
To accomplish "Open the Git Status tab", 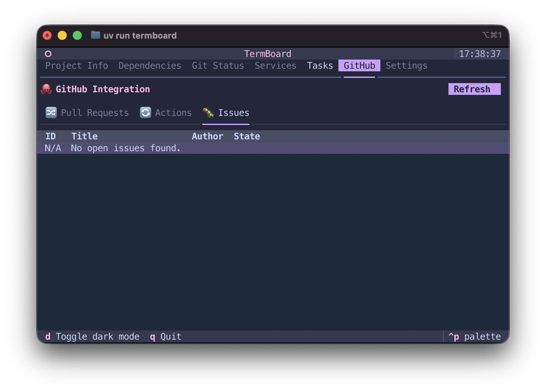I will [218, 65].
